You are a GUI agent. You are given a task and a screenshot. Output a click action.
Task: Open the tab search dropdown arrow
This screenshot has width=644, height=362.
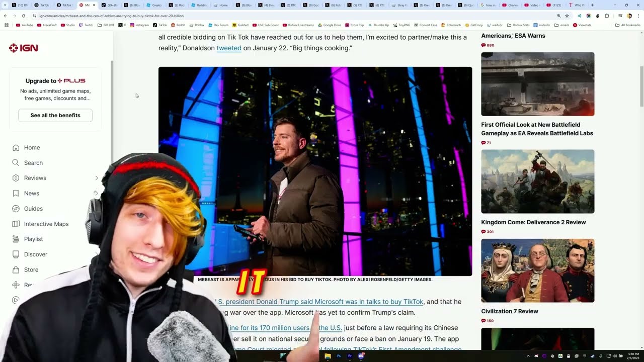(5, 5)
